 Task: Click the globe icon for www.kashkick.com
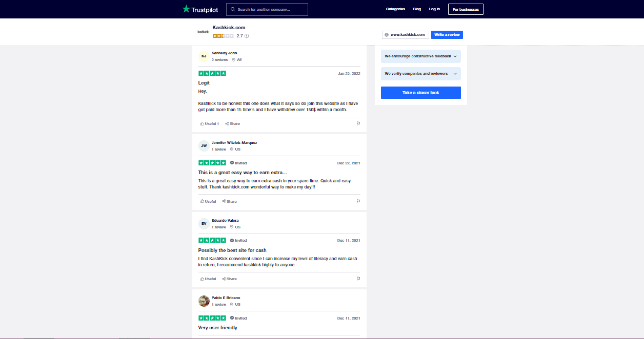coord(387,35)
